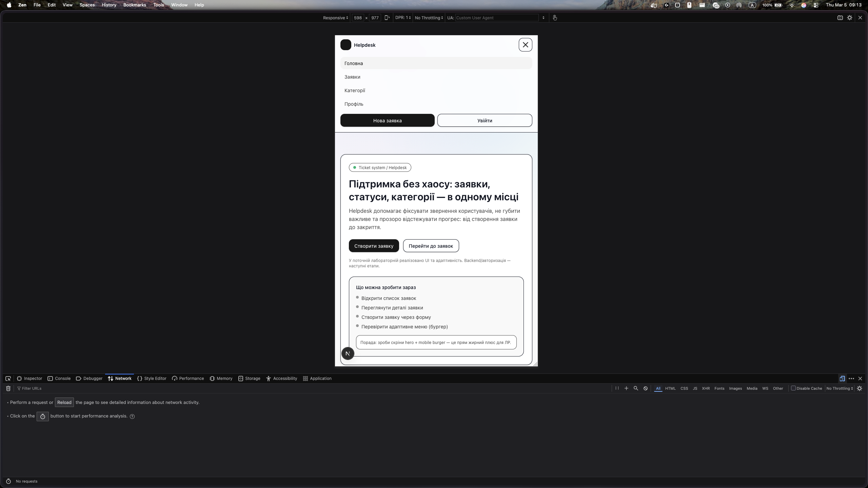
Task: Click the Увійти button
Action: point(485,120)
